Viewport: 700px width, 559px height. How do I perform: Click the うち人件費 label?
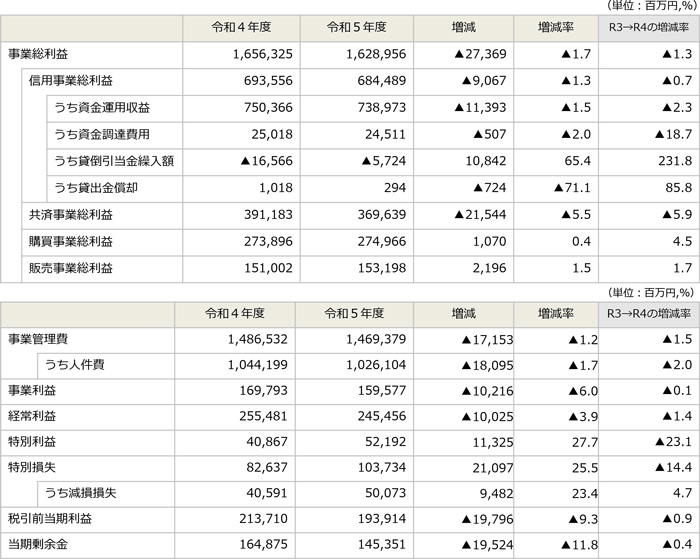(75, 365)
